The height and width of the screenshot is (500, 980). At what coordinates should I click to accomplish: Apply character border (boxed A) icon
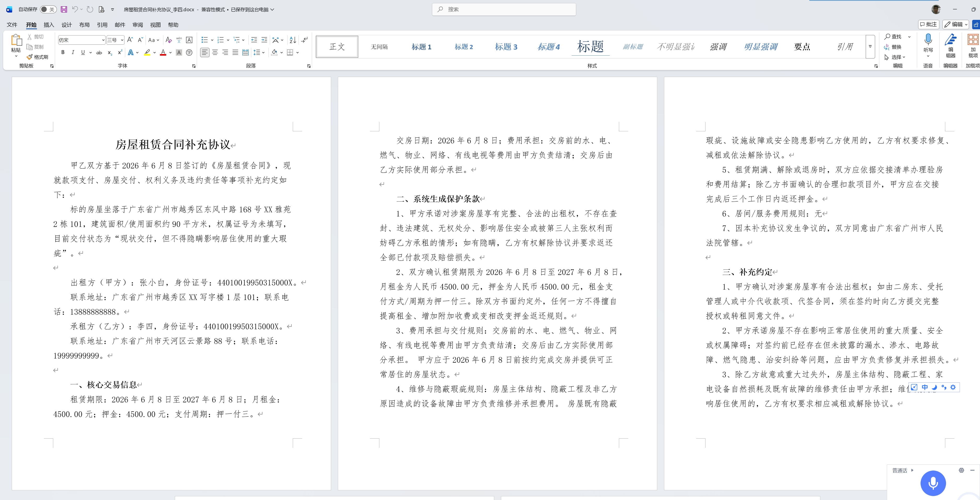(x=189, y=40)
